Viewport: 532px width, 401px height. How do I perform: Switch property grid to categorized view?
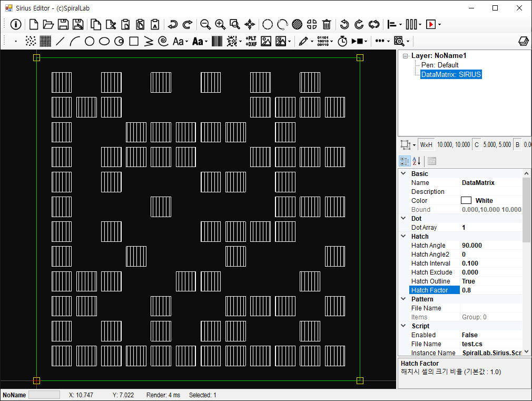tap(405, 161)
